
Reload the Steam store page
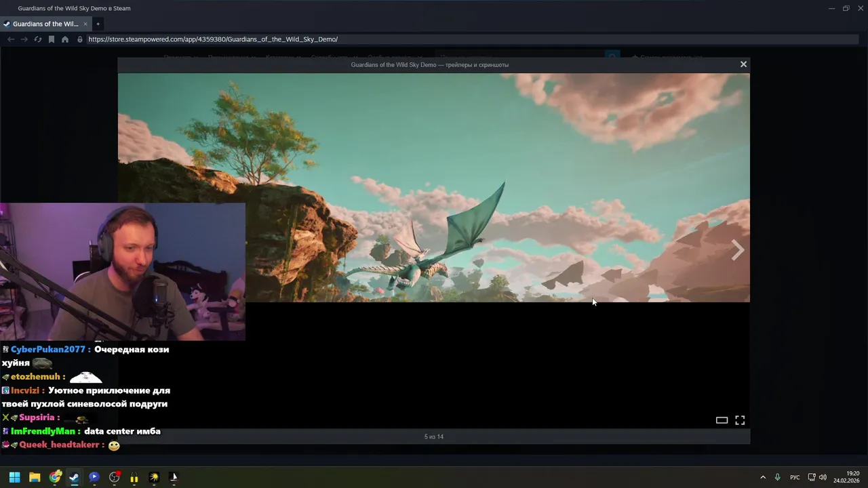[x=37, y=39]
